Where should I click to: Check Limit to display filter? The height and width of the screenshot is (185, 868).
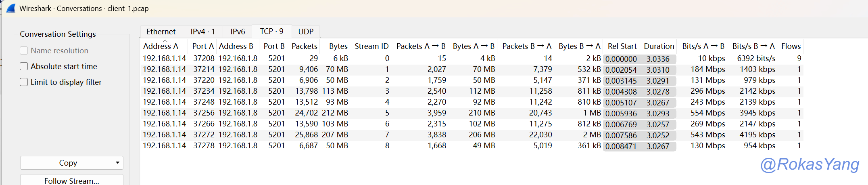point(24,82)
